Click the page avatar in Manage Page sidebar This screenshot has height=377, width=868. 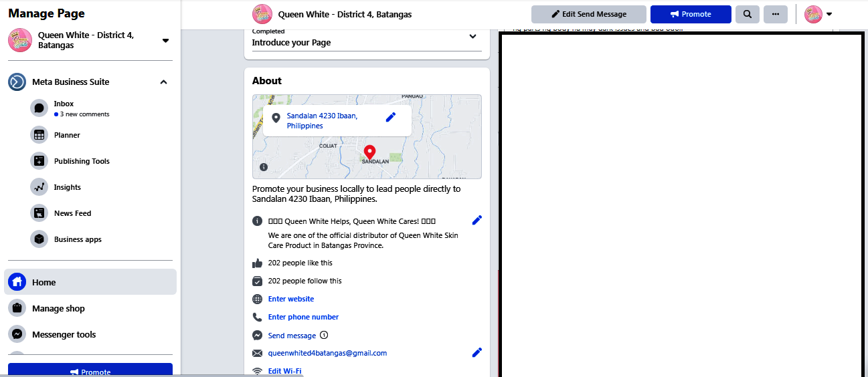(x=20, y=40)
